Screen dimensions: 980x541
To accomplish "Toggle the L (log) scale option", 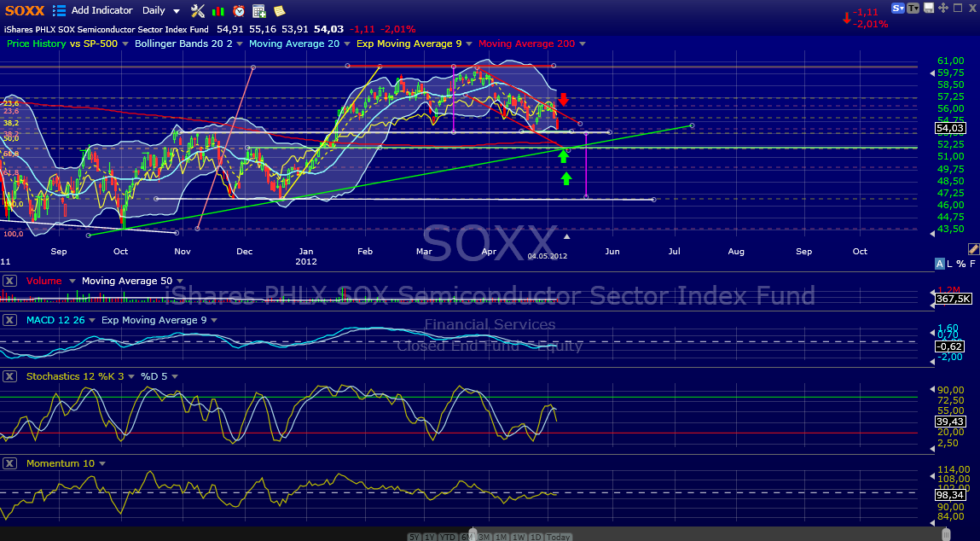I will 950,264.
